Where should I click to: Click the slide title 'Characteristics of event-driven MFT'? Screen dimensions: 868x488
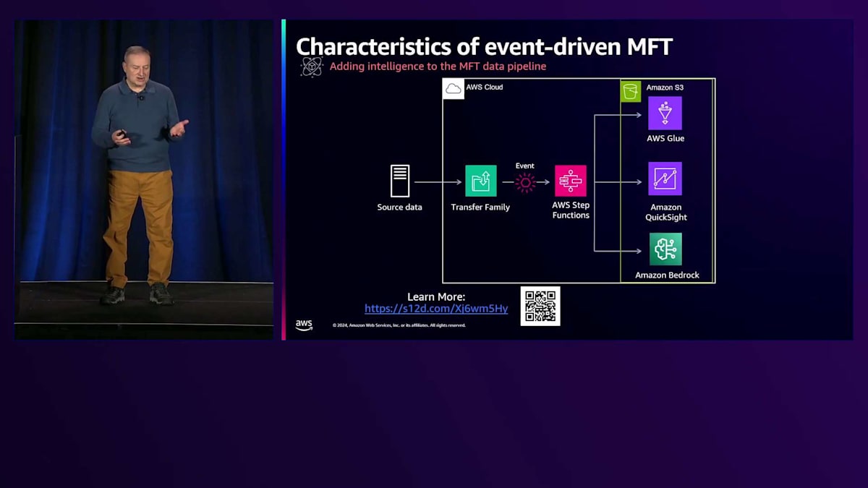click(x=485, y=46)
